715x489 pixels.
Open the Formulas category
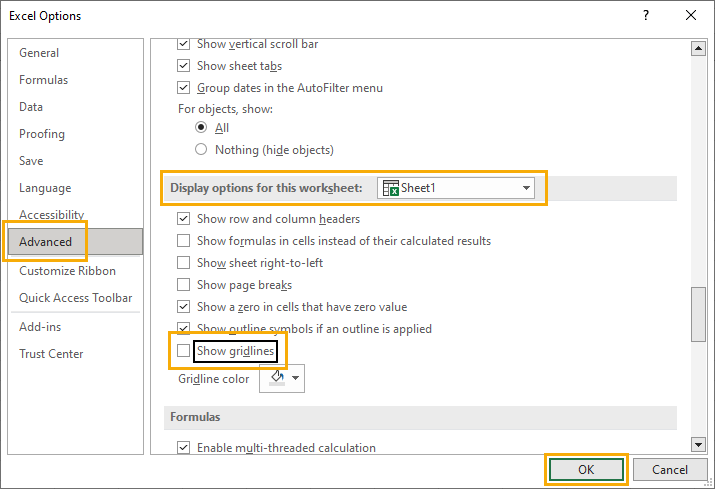pyautogui.click(x=43, y=80)
